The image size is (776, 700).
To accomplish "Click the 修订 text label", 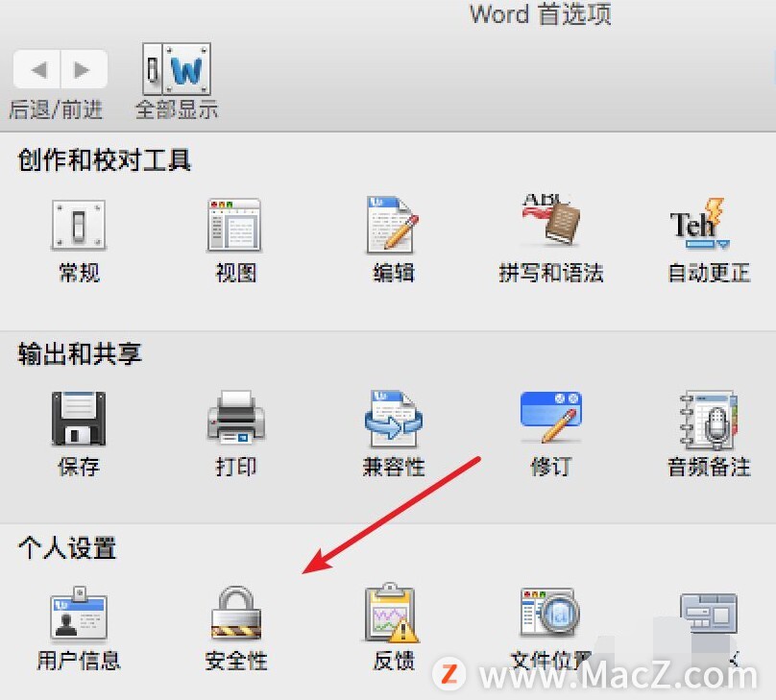I will [551, 467].
